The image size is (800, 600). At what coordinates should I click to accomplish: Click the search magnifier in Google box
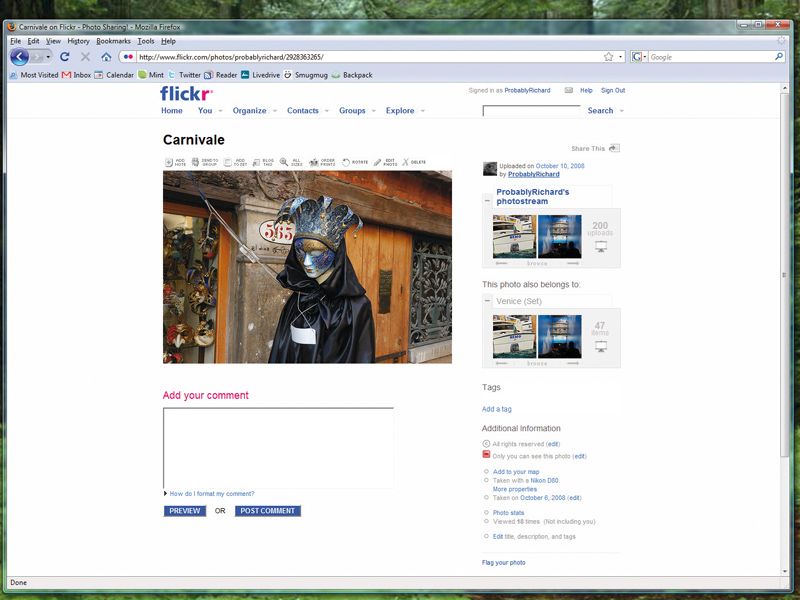click(779, 57)
